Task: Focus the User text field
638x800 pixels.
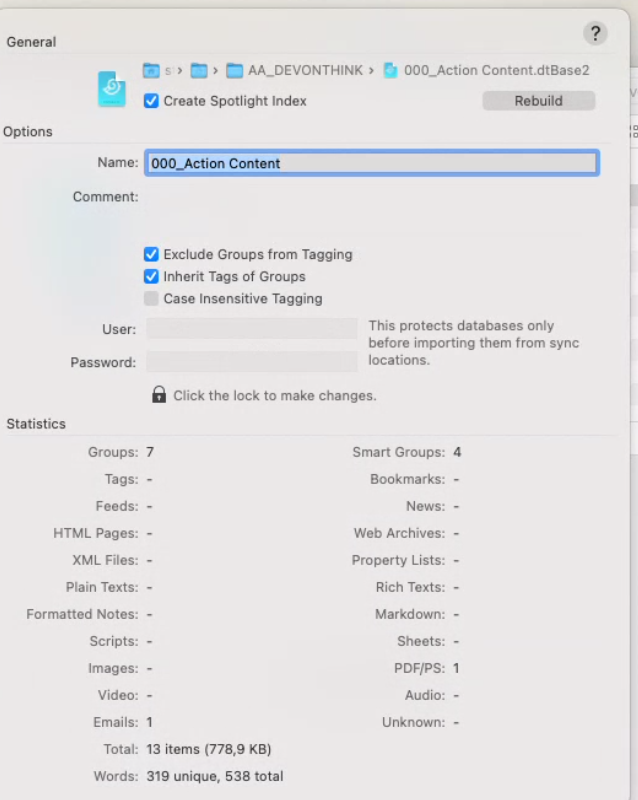Action: pos(251,329)
